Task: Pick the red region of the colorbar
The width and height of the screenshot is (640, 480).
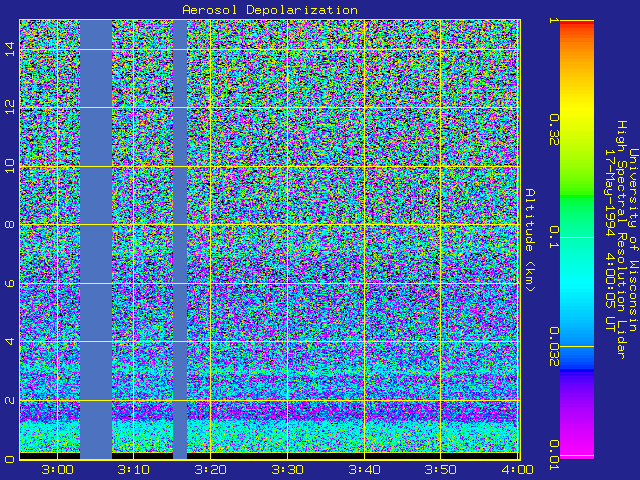Action: click(x=577, y=25)
